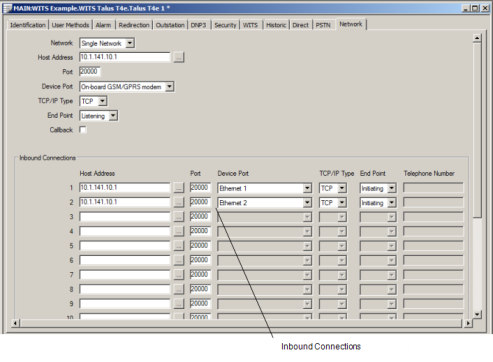Click Host Address field in inbound row 4

(x=125, y=231)
